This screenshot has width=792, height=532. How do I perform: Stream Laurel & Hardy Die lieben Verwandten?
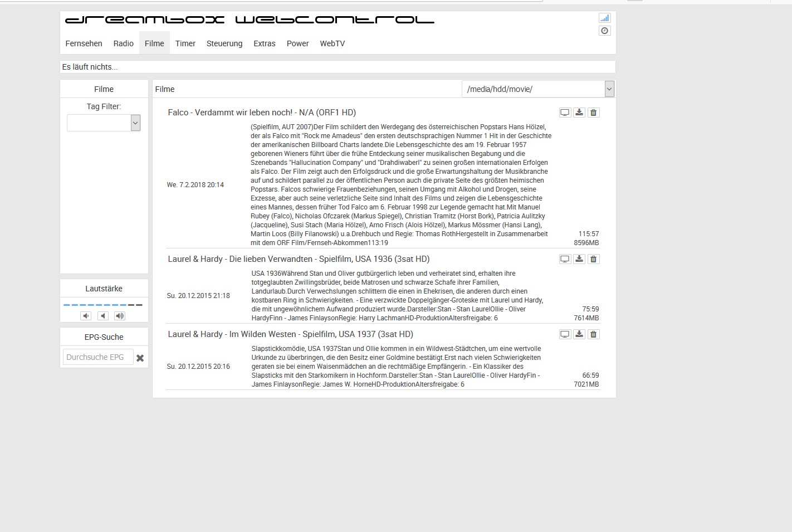(565, 259)
